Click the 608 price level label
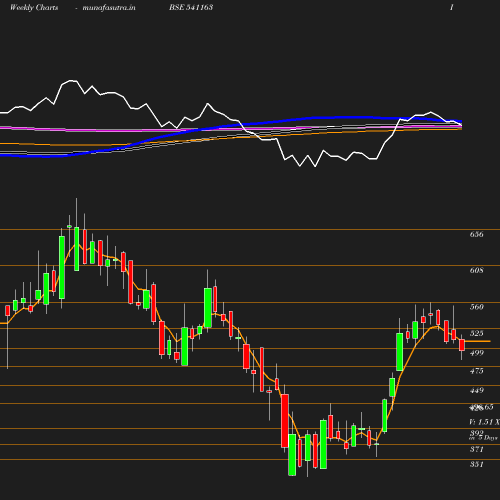 476,270
